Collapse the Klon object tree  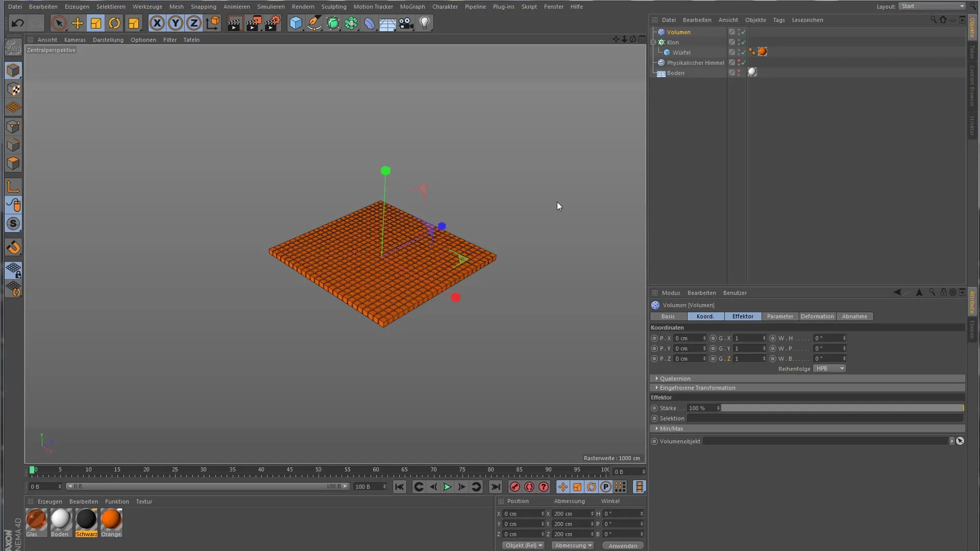(653, 42)
